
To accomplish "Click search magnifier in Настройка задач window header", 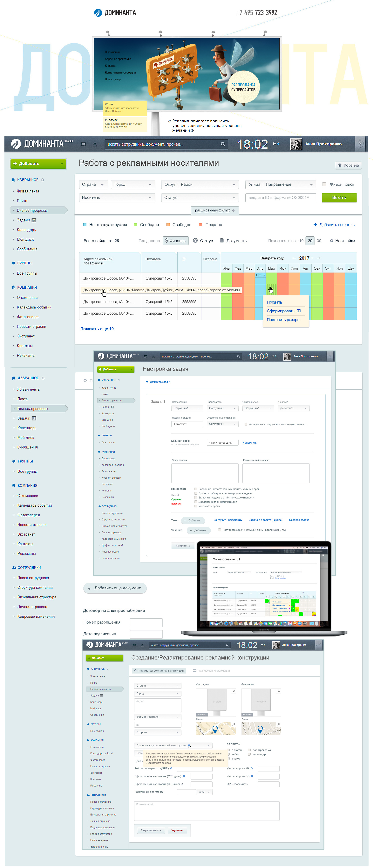I will [x=238, y=356].
